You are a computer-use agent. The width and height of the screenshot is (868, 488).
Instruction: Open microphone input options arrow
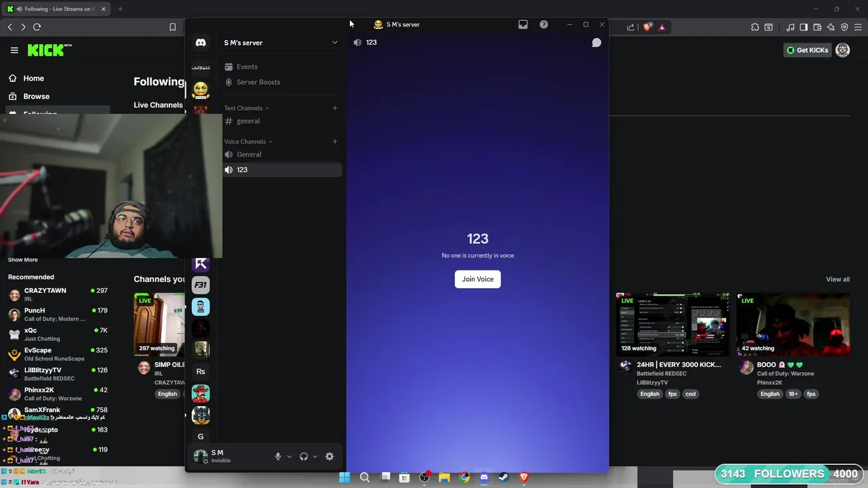tap(289, 457)
